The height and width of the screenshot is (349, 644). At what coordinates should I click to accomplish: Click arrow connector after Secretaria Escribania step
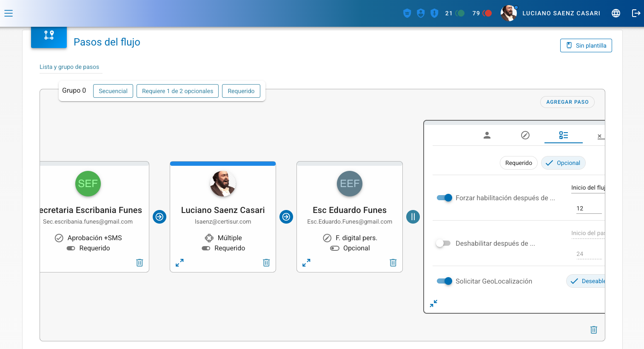tap(160, 217)
